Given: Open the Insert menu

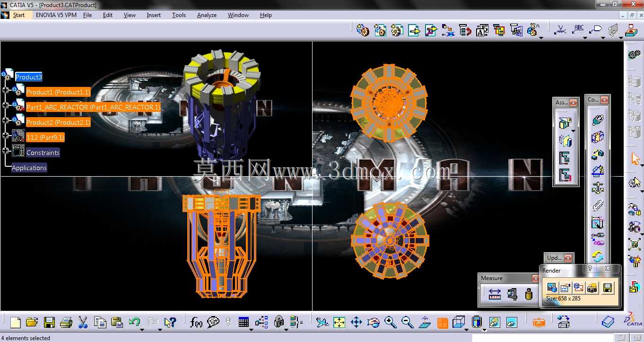Looking at the screenshot, I should [154, 15].
